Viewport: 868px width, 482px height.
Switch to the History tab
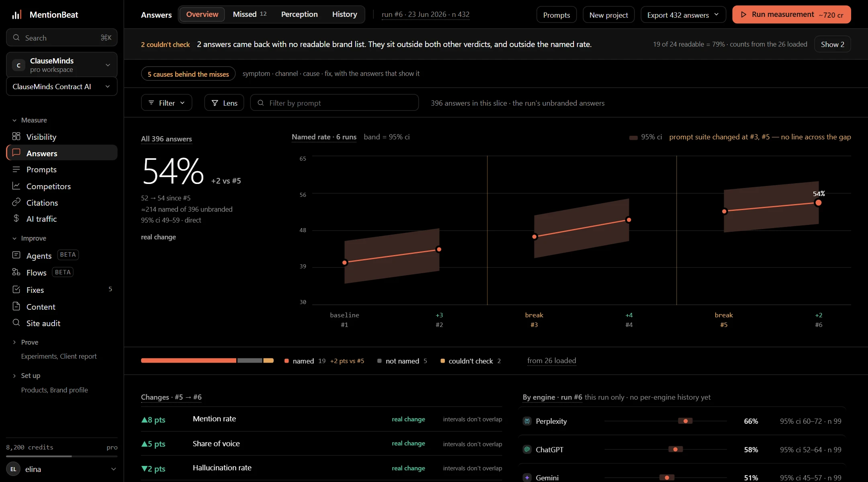pos(344,14)
